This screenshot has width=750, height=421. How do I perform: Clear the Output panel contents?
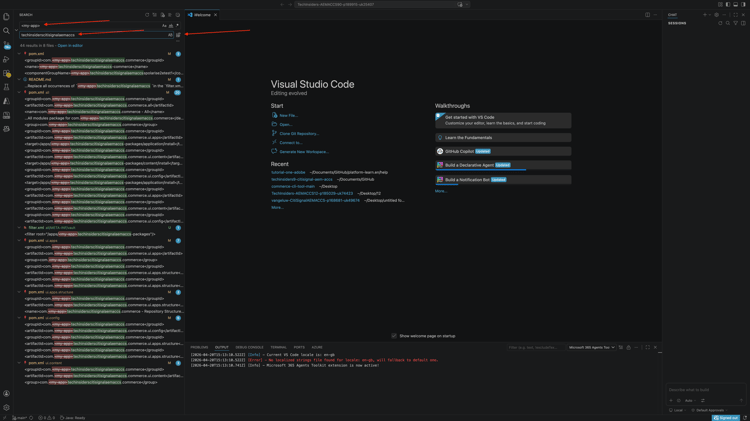621,347
